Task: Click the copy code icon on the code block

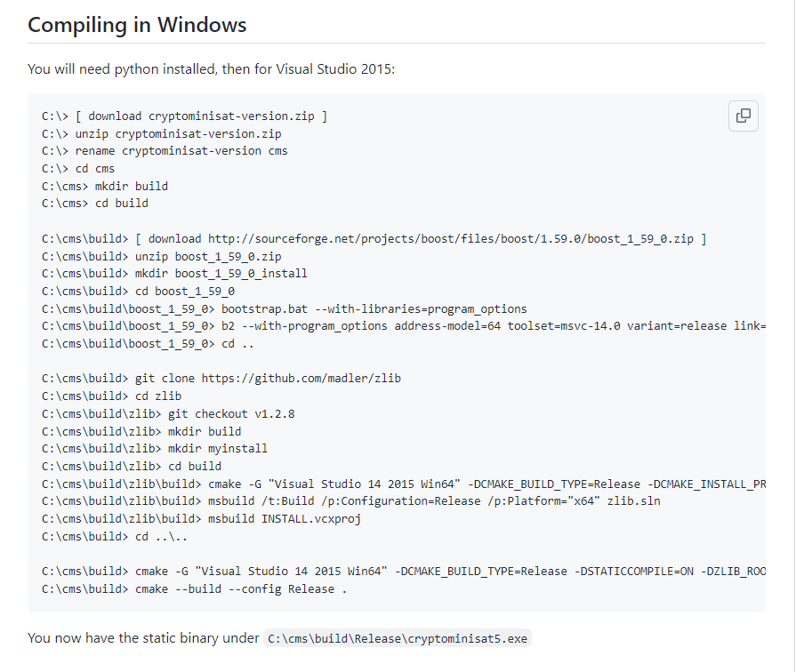Action: pyautogui.click(x=743, y=116)
